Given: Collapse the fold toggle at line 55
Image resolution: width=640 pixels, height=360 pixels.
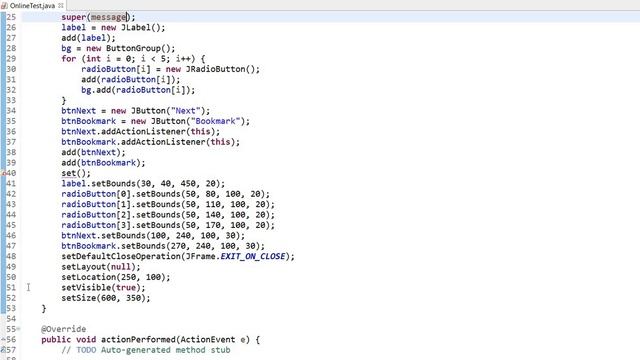Looking at the screenshot, I should (x=18, y=329).
